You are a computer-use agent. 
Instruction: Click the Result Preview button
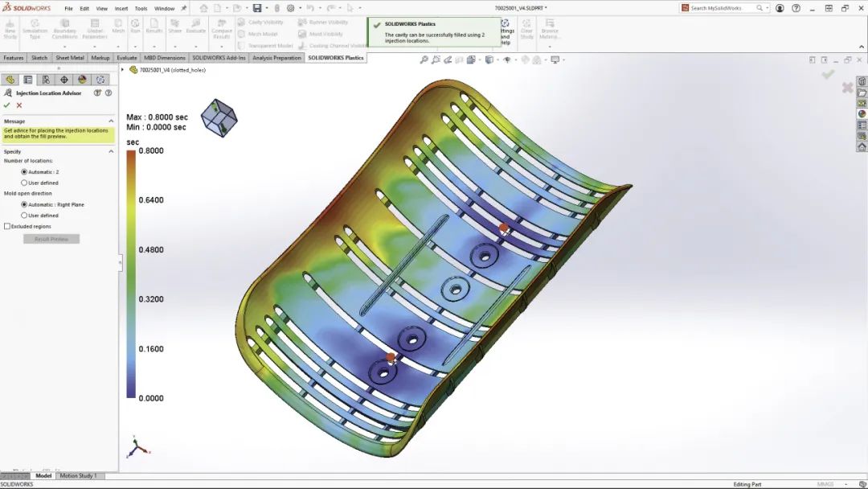[51, 238]
